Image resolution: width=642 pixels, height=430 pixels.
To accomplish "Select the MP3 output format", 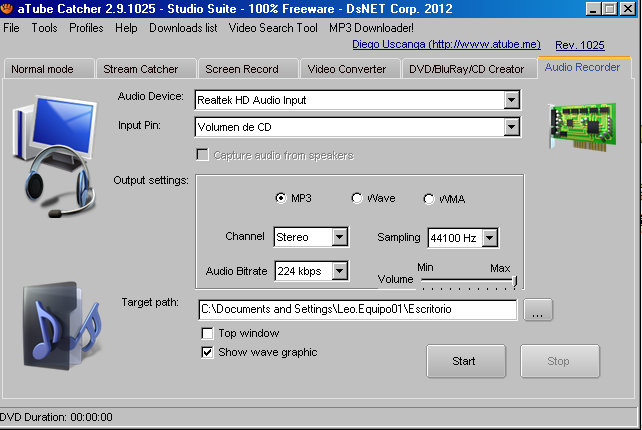I will [x=281, y=199].
